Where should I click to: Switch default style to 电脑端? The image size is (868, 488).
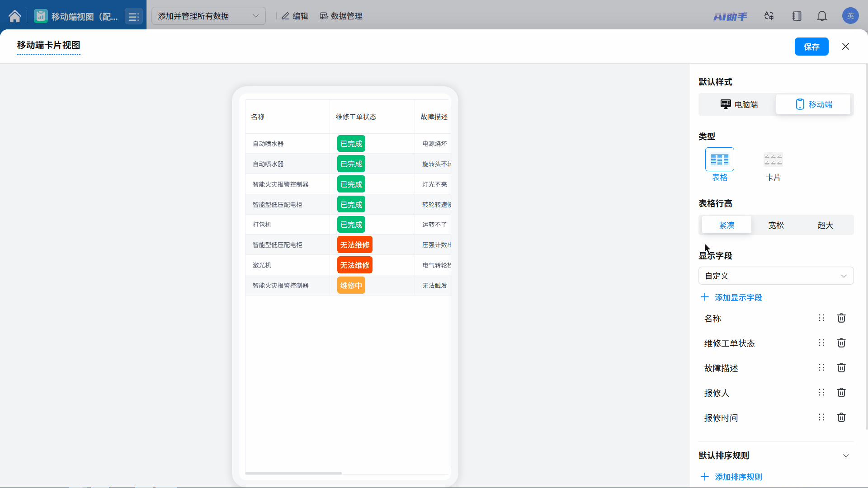coord(739,104)
